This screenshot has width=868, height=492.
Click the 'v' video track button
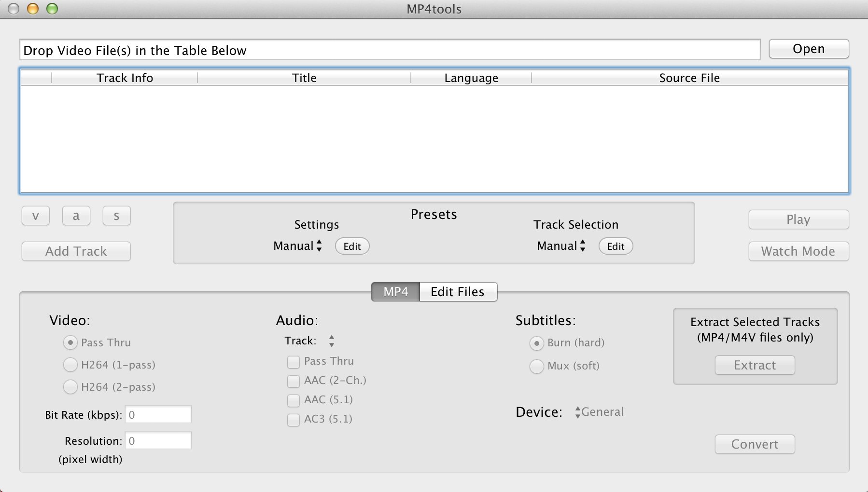click(35, 216)
